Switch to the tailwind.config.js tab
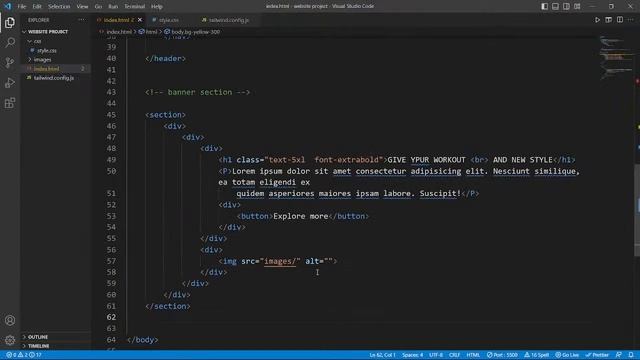 [229, 20]
